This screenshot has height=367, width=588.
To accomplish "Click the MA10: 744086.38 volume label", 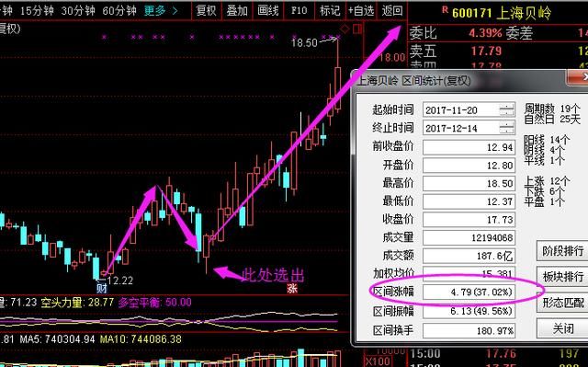I will 141,339.
